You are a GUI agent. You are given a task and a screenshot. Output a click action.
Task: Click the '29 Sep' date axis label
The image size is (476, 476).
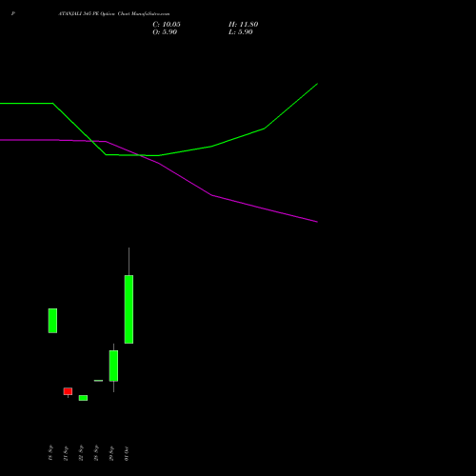pos(111,453)
